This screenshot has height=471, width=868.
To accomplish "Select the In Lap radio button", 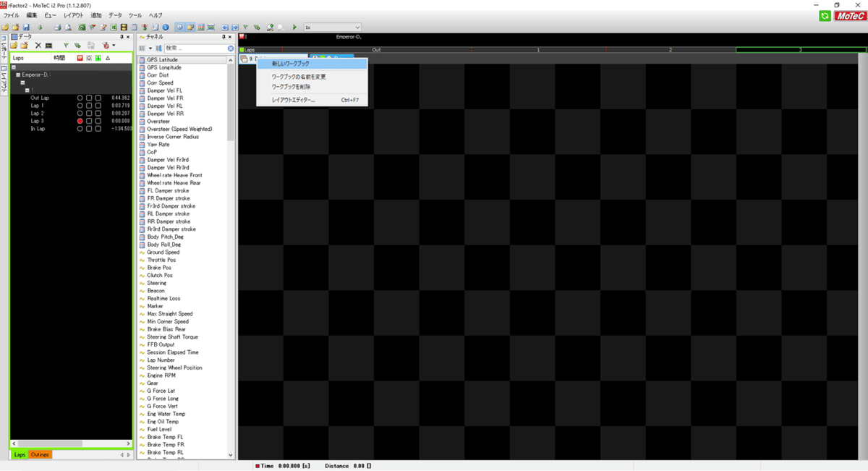I will (80, 129).
